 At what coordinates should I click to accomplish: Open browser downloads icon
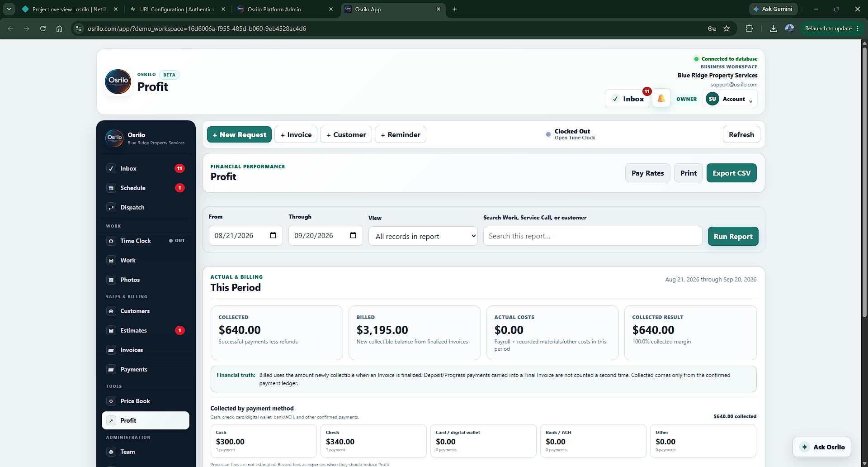click(x=774, y=29)
